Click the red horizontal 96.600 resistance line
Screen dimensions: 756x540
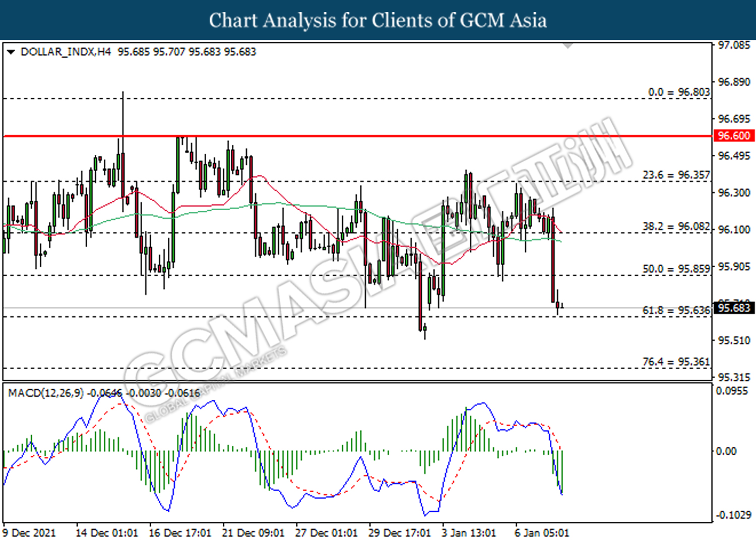(357, 136)
